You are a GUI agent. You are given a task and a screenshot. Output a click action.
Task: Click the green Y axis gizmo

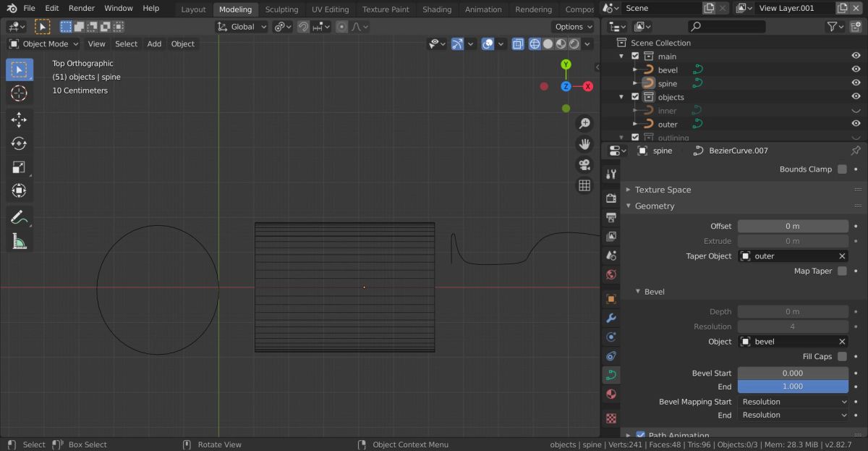pyautogui.click(x=566, y=64)
